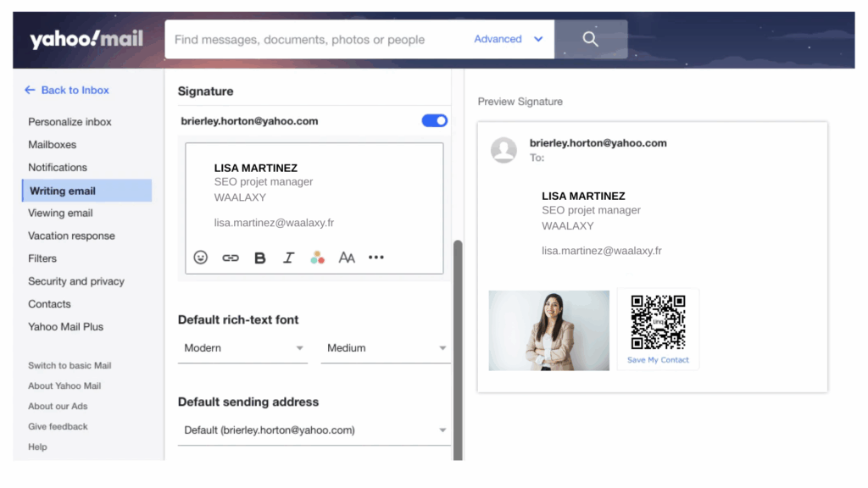Viewport: 868px width, 488px height.
Task: Start a search with the magnifier icon
Action: click(x=589, y=38)
